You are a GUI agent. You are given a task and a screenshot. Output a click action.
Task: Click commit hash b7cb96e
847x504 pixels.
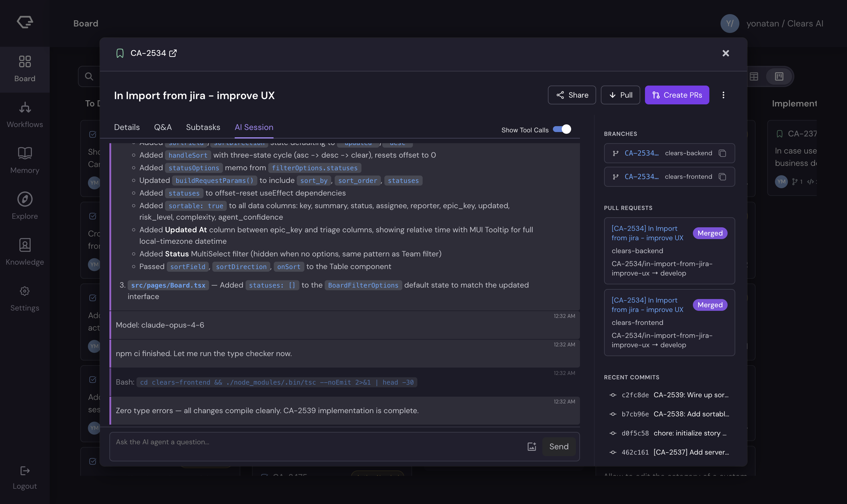(x=635, y=414)
